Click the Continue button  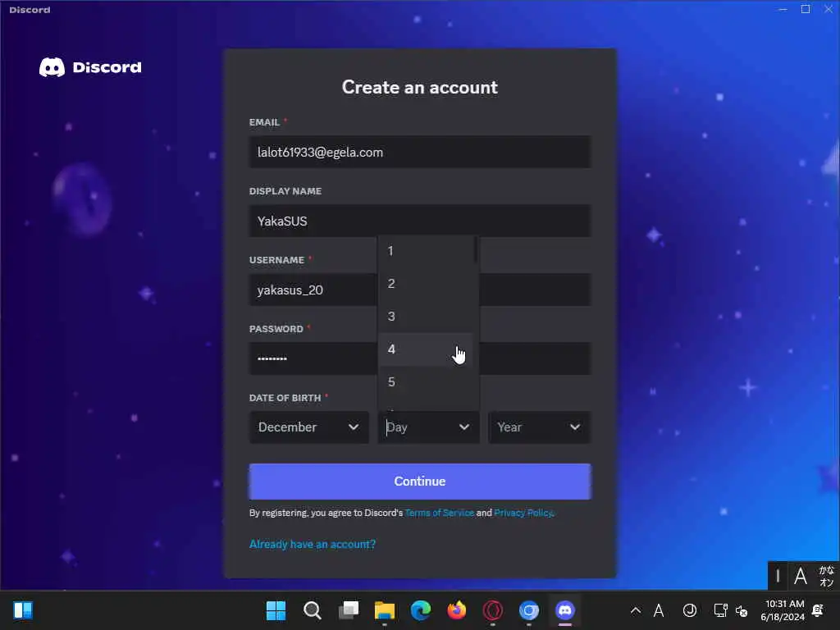[420, 481]
